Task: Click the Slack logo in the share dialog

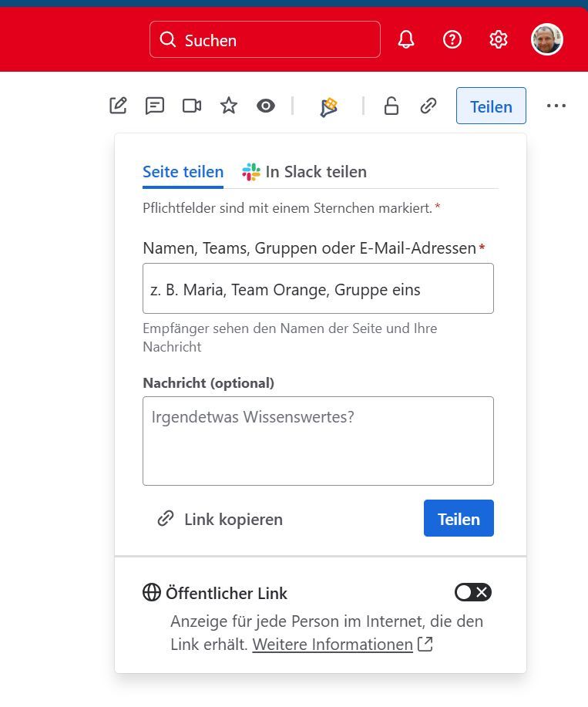Action: click(249, 171)
